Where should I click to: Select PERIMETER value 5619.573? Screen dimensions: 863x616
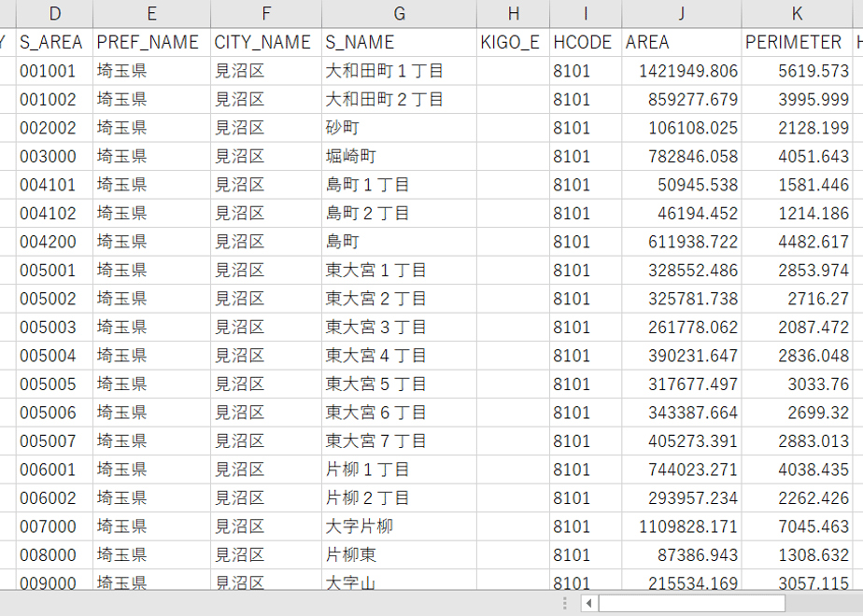click(797, 71)
